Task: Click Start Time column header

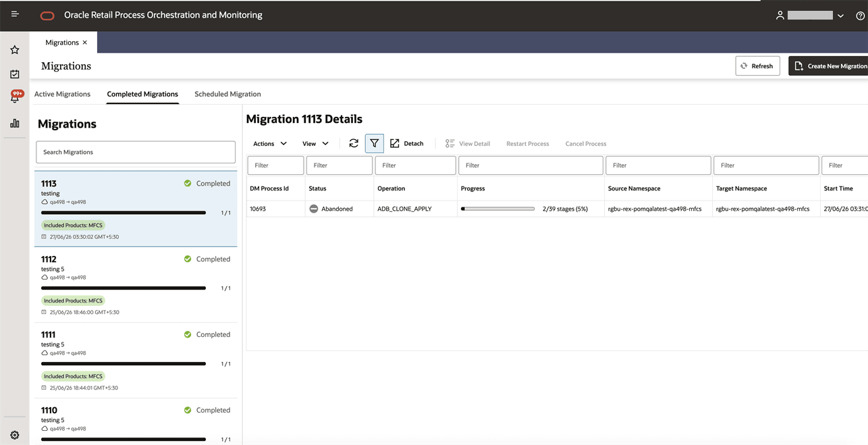Action: [x=838, y=188]
